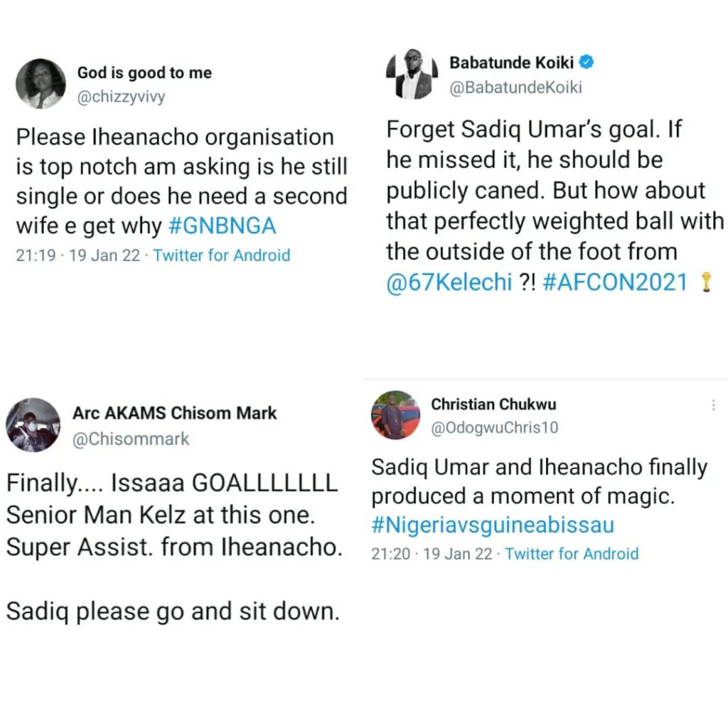The height and width of the screenshot is (728, 728).
Task: Click the Babatunde Koiki display name
Action: [510, 63]
